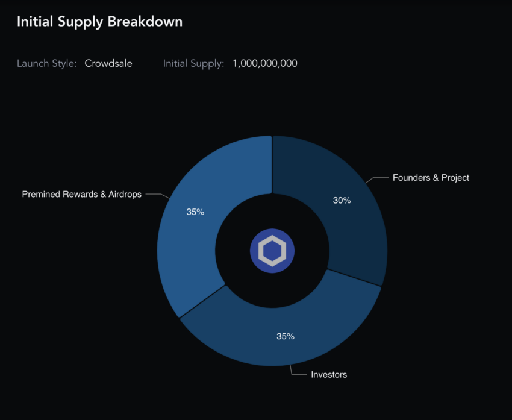
Task: Click the Crowdsale launch style value
Action: 108,63
